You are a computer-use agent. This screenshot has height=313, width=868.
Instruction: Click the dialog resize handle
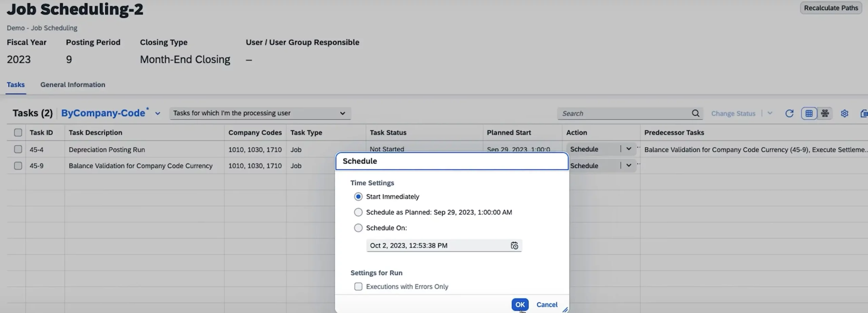click(x=565, y=309)
